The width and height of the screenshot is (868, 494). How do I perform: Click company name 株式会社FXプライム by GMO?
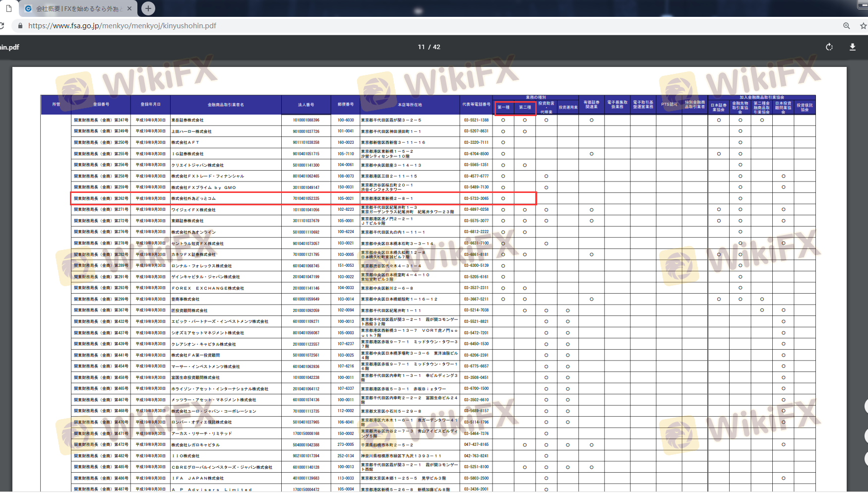point(204,187)
